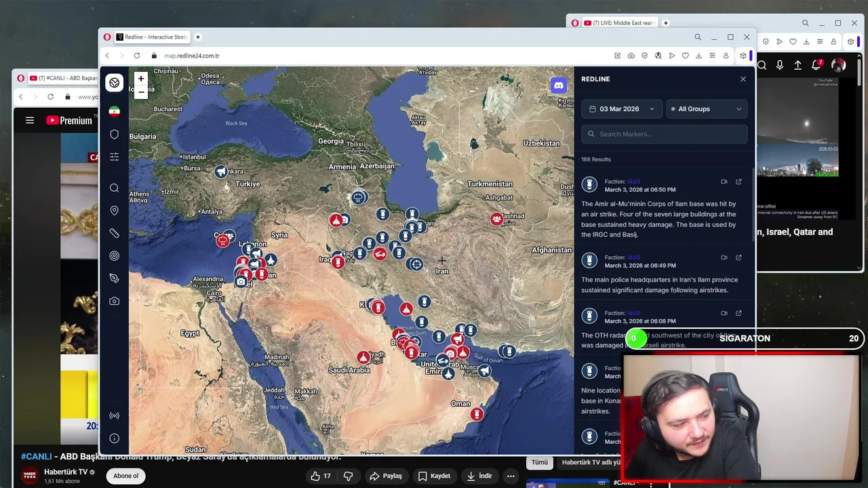Open external link of 06:49 PM entry
The image size is (868, 488).
coord(738,258)
